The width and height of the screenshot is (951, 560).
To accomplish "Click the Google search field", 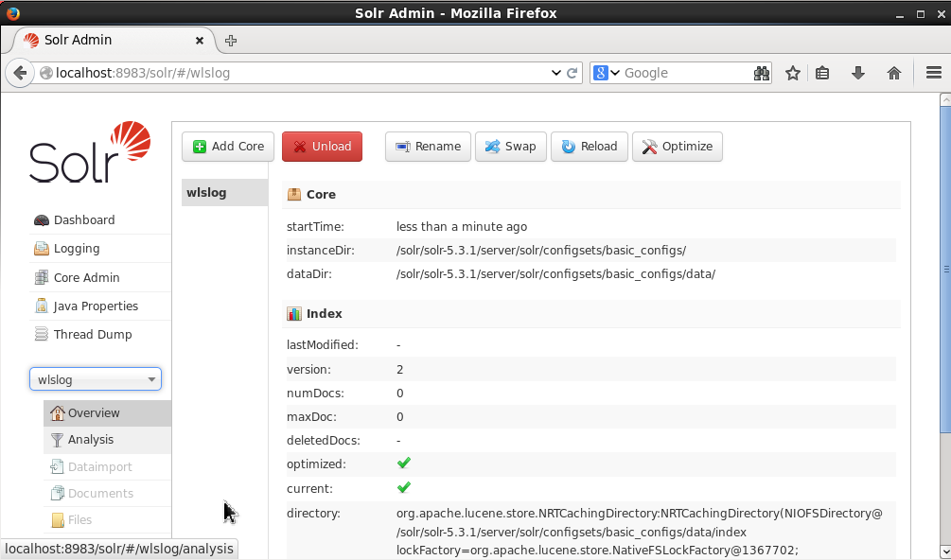I will [687, 74].
